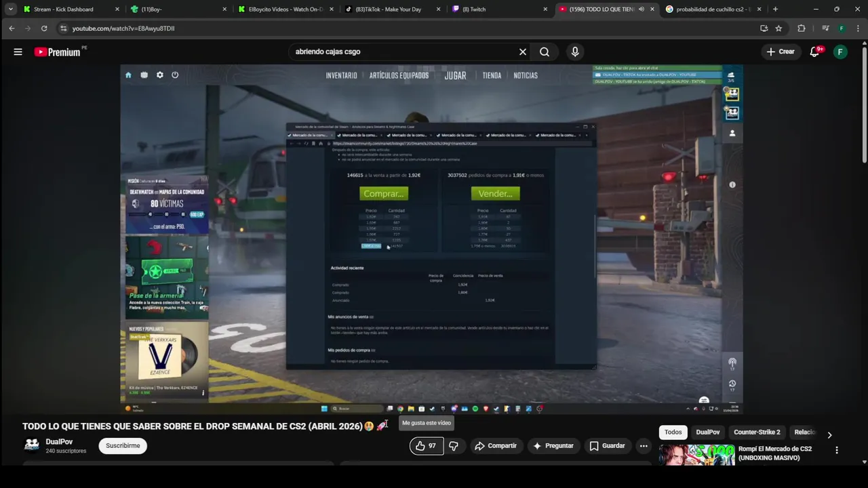Click the YouTube search input field

pos(403,52)
